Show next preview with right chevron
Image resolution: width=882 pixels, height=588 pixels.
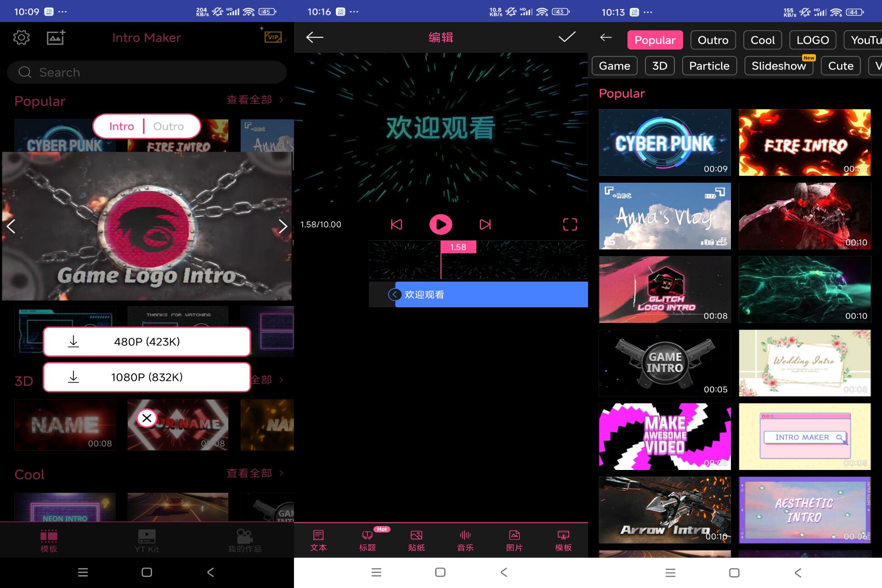[x=282, y=226]
